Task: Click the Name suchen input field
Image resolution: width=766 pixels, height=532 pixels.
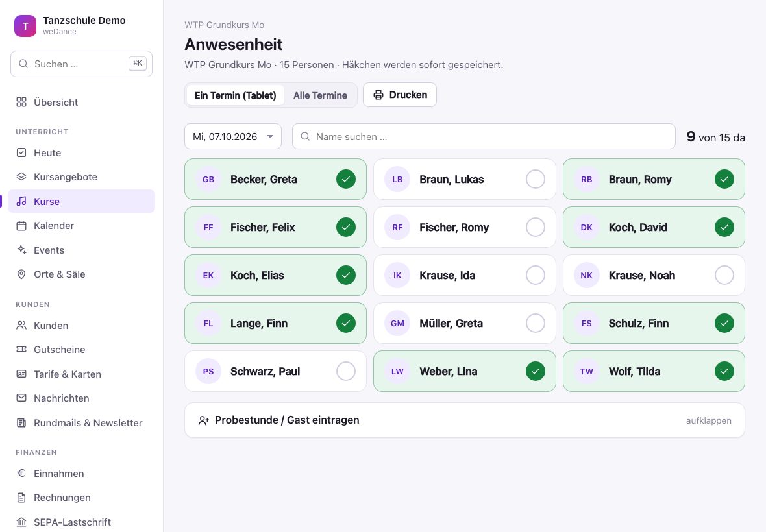Action: 484,136
